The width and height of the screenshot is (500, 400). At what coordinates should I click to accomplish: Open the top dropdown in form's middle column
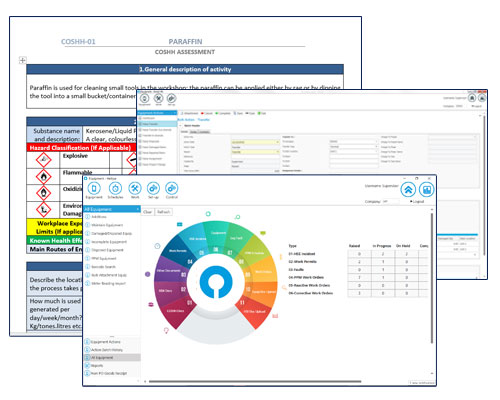tap(354, 142)
